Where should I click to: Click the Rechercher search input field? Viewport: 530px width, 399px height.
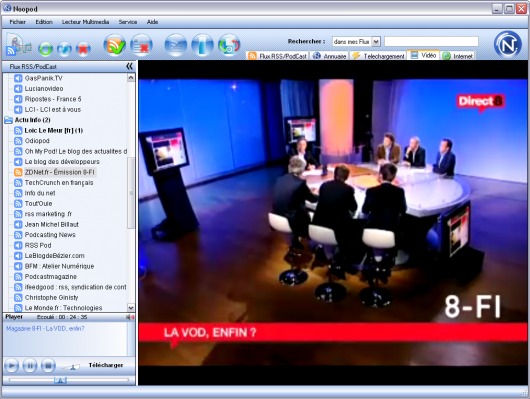point(431,42)
